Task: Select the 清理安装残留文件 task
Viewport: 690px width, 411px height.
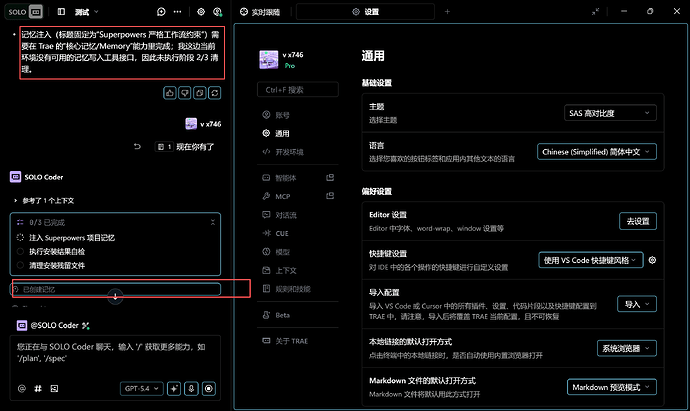Action: click(57, 265)
